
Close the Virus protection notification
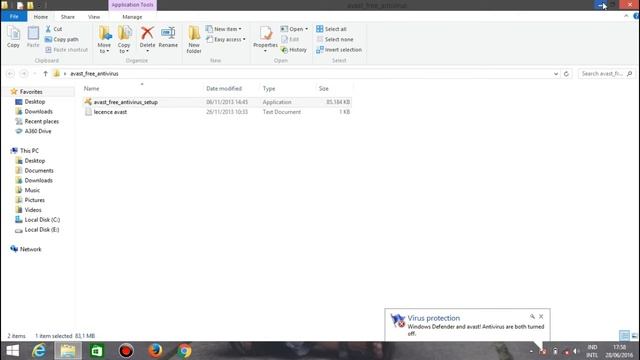(541, 316)
